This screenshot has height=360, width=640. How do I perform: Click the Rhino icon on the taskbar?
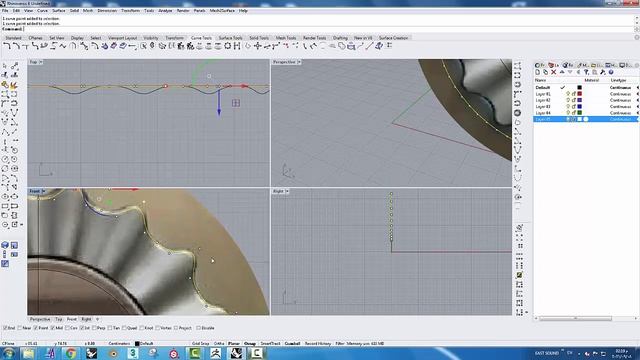point(236,353)
